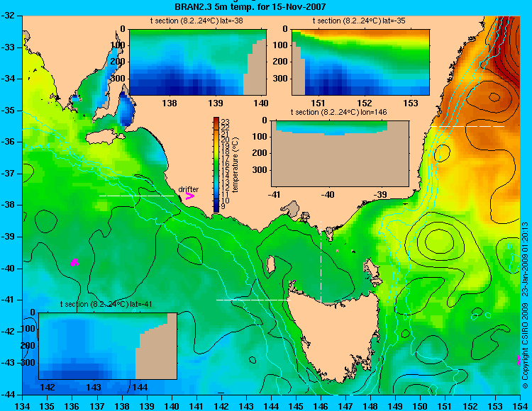Click the main map longitude label '134'

click(x=23, y=406)
